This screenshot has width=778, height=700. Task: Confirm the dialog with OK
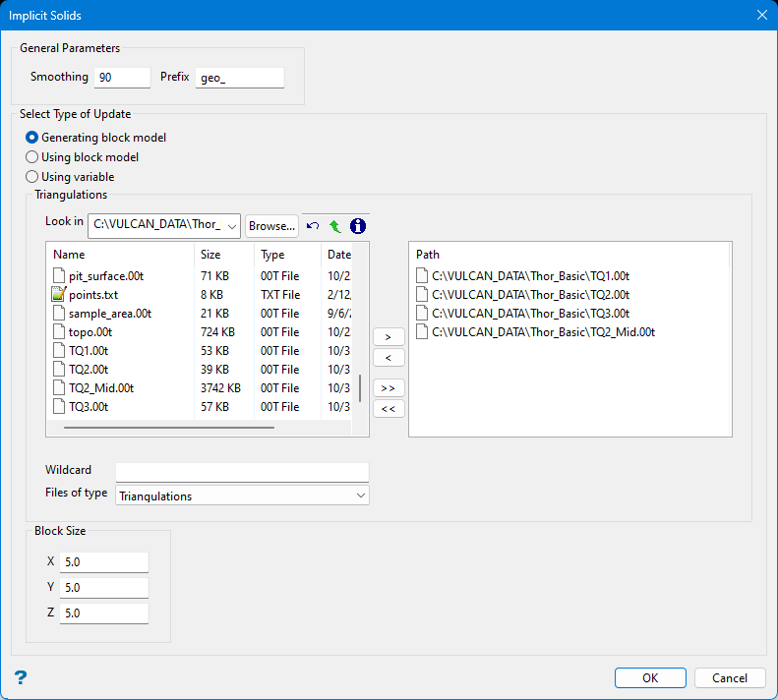tap(650, 677)
